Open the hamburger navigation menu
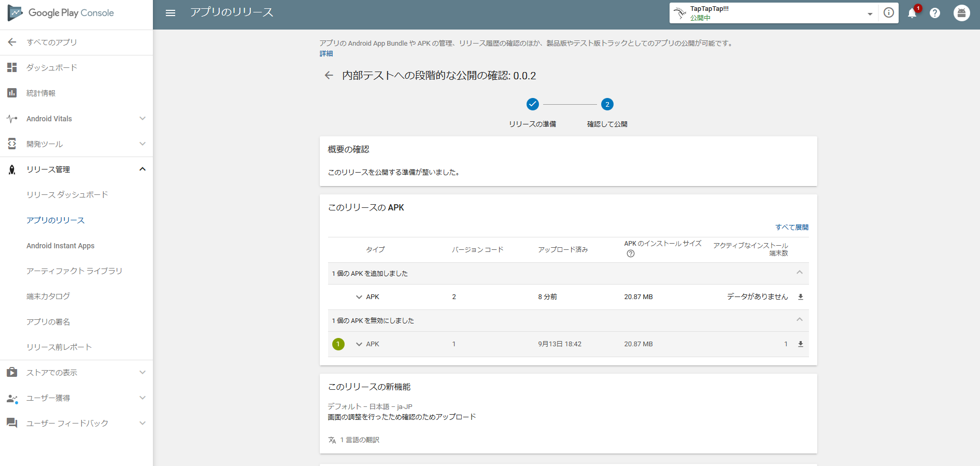The image size is (980, 466). [171, 13]
